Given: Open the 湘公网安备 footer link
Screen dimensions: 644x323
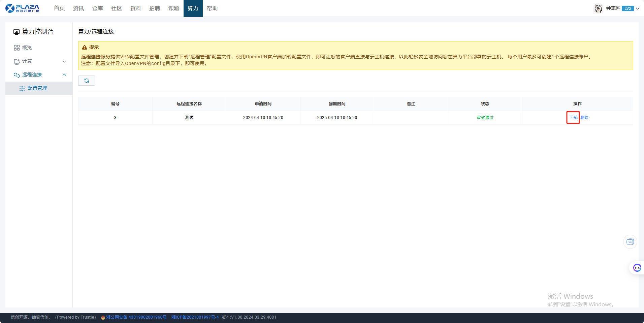Looking at the screenshot, I should (136, 317).
